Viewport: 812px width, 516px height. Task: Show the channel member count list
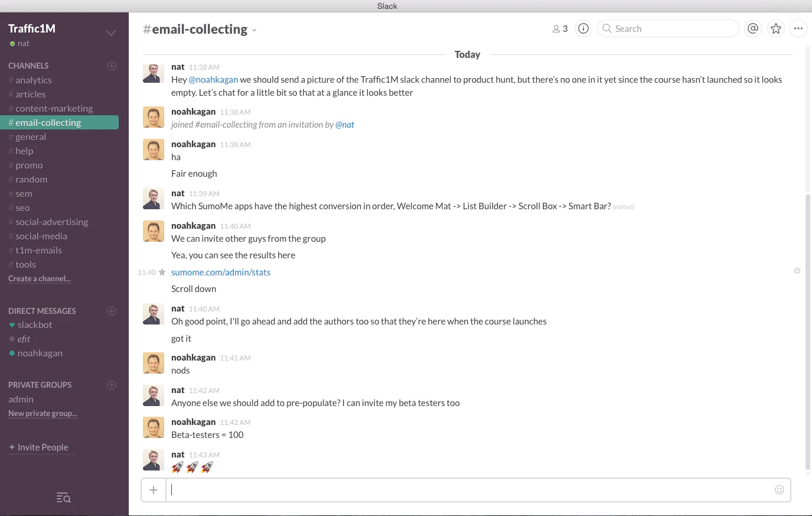[560, 28]
